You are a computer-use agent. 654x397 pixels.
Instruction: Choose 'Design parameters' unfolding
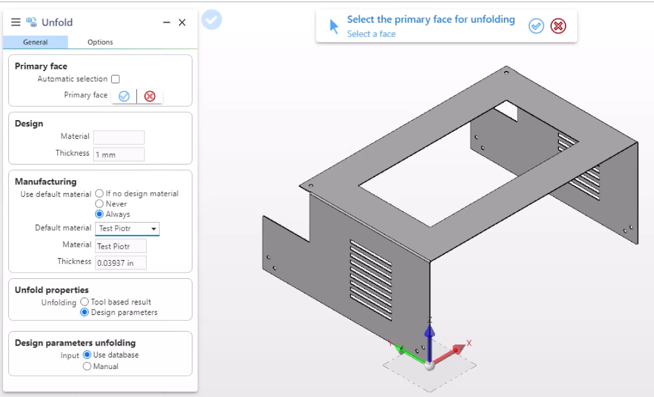coord(85,312)
